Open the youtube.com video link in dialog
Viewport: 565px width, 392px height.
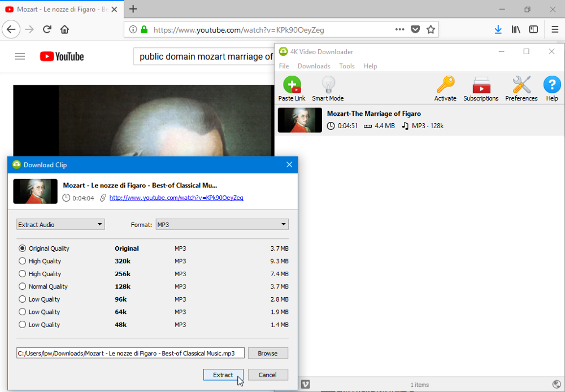coord(176,198)
